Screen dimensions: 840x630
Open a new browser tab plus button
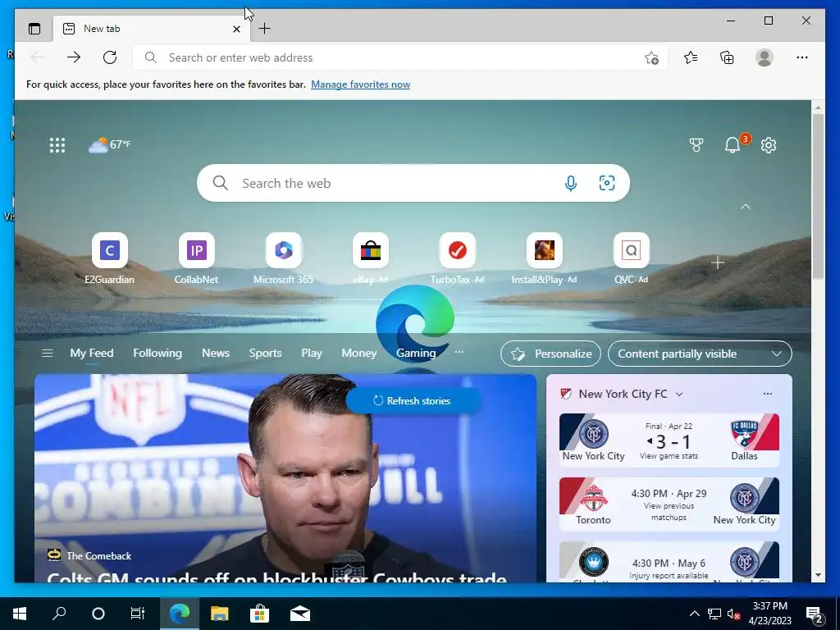point(265,29)
